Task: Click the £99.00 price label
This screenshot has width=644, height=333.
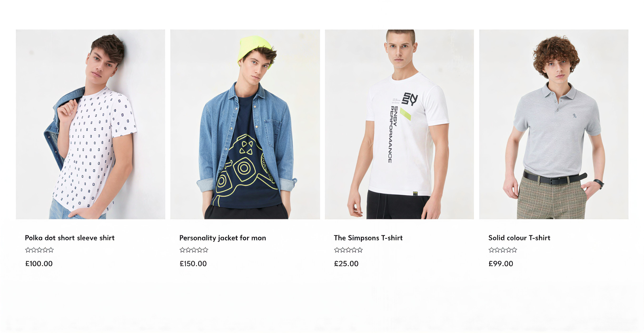Action: 501,264
